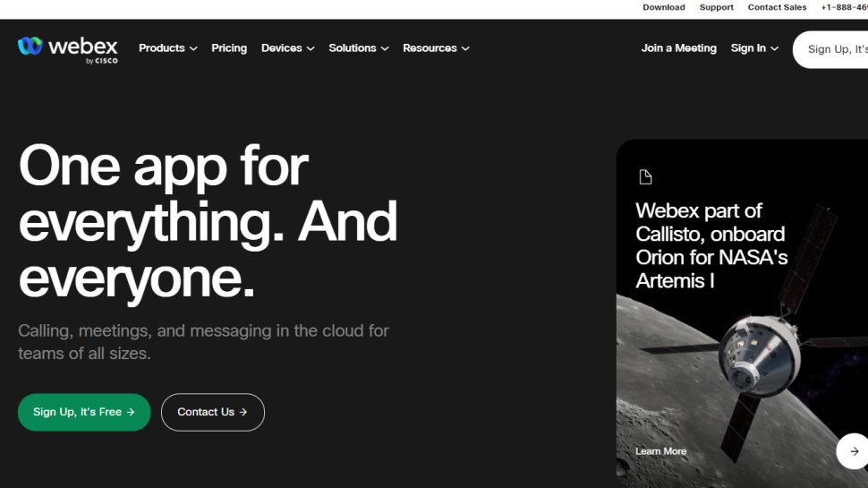Image resolution: width=868 pixels, height=488 pixels.
Task: Click the round next-arrow button on the card
Action: click(x=853, y=451)
